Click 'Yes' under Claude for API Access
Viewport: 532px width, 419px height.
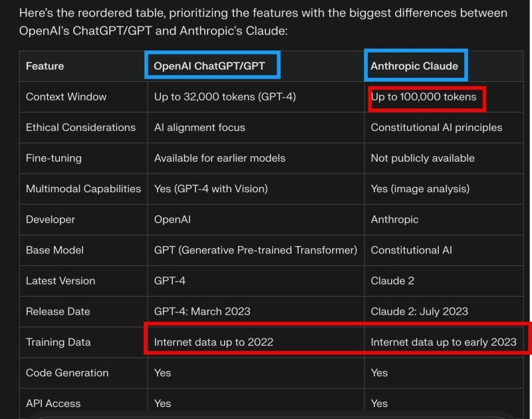(379, 404)
